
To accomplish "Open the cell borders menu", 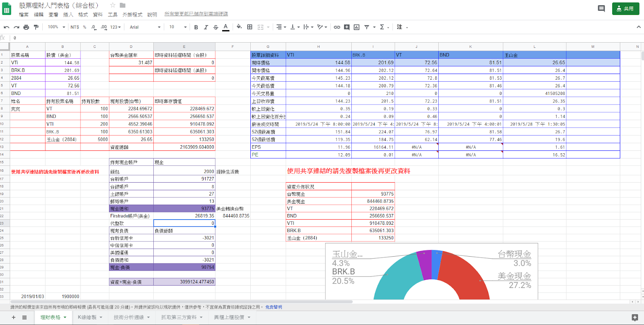I will click(250, 27).
